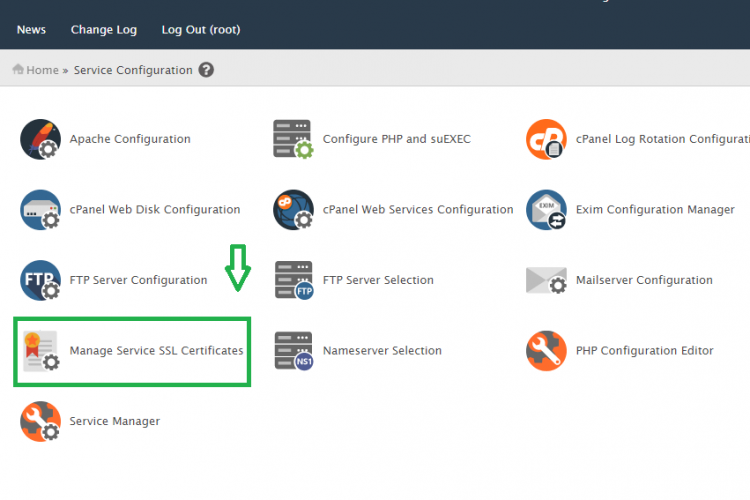
Task: Open the cPanel Web Services Configuration icon
Action: [293, 210]
